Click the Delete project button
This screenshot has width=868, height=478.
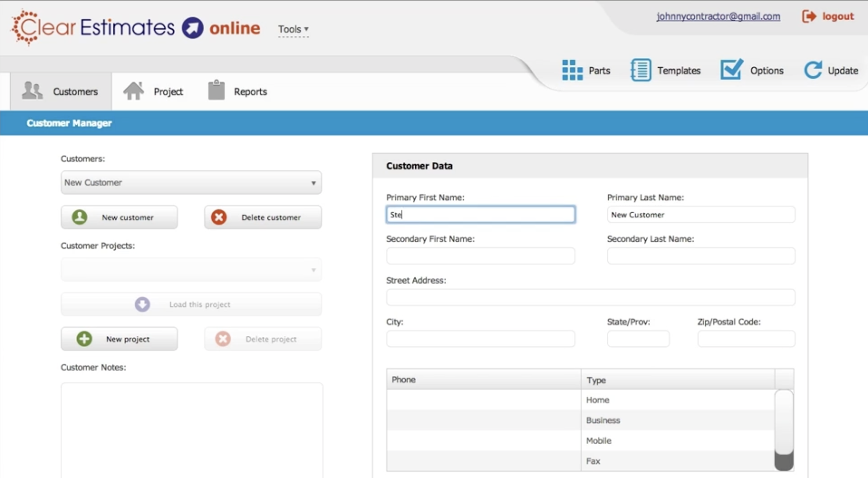(x=263, y=339)
